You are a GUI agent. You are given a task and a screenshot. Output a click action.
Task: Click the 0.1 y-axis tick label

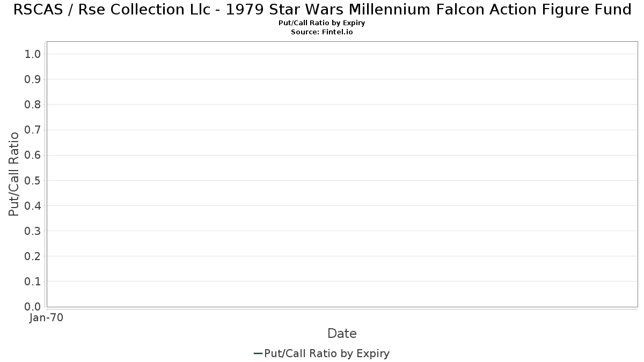(x=33, y=282)
